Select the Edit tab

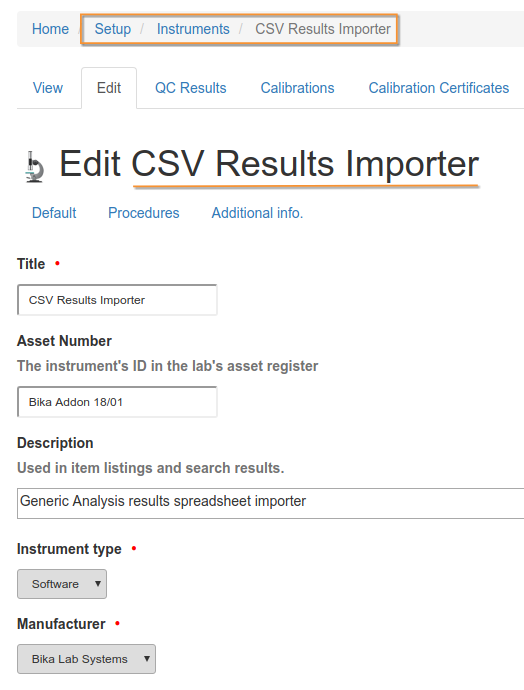click(109, 88)
